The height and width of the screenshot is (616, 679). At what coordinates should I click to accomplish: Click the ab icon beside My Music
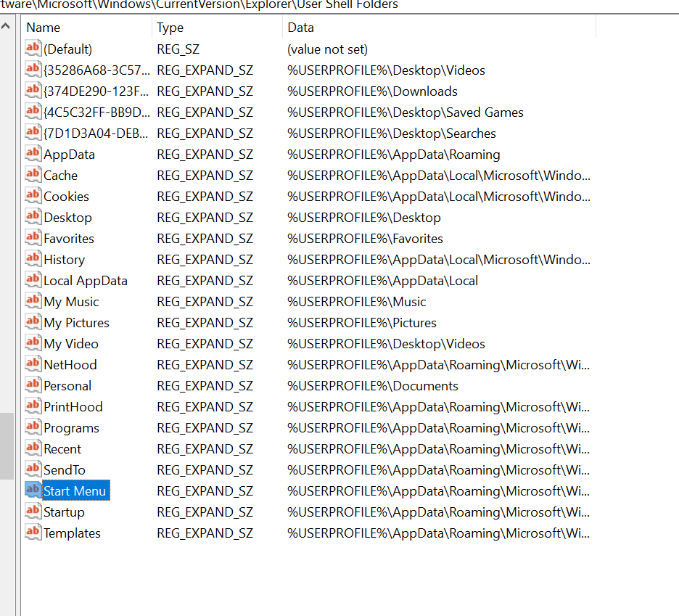(x=33, y=300)
